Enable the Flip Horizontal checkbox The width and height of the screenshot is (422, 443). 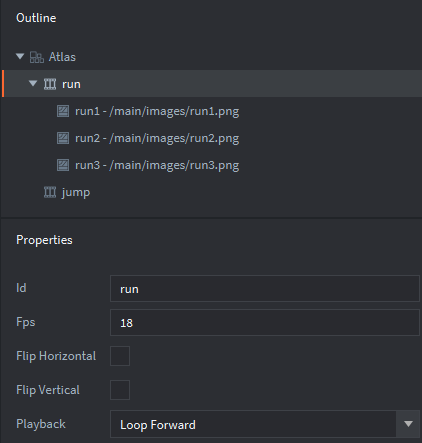pos(120,356)
